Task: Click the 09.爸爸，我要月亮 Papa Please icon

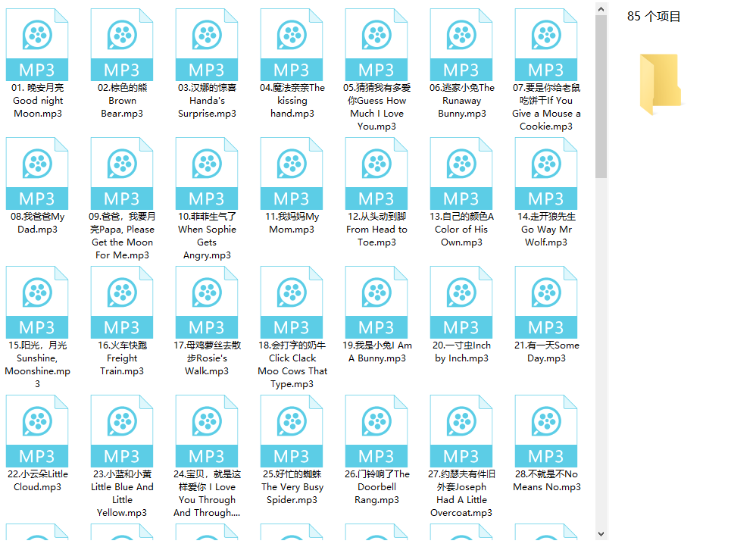Action: pos(122,173)
